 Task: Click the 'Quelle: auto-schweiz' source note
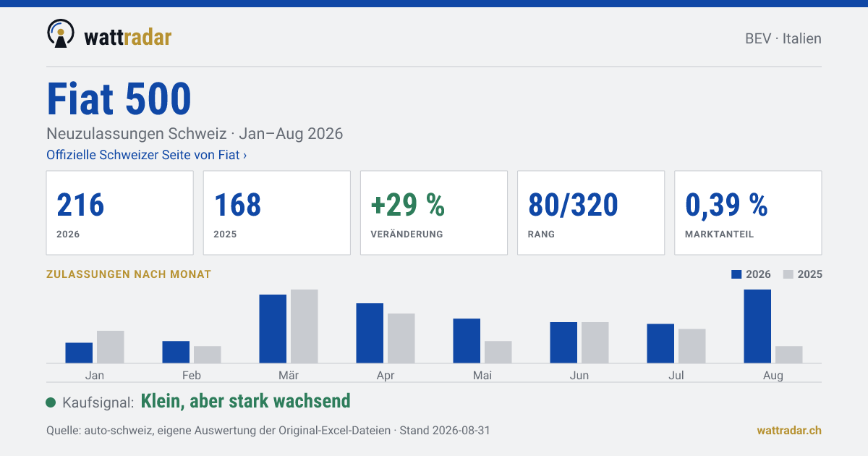(268, 430)
